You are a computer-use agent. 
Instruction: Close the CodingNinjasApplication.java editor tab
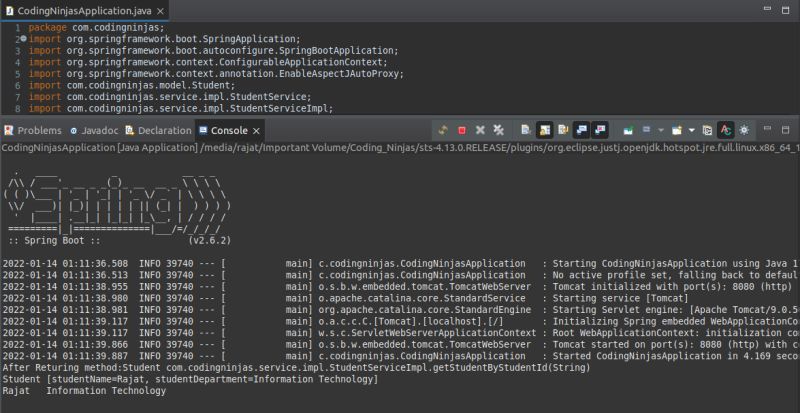coord(161,10)
